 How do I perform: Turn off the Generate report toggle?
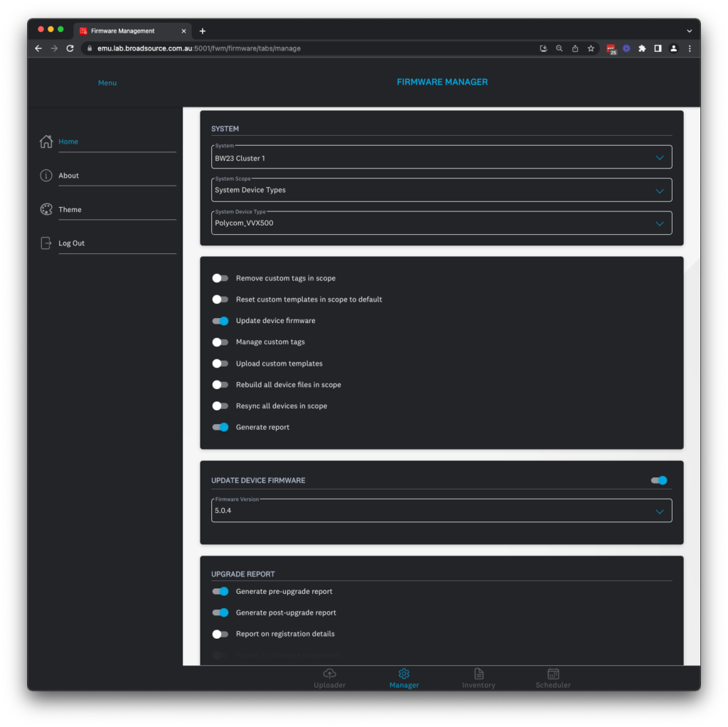click(220, 428)
